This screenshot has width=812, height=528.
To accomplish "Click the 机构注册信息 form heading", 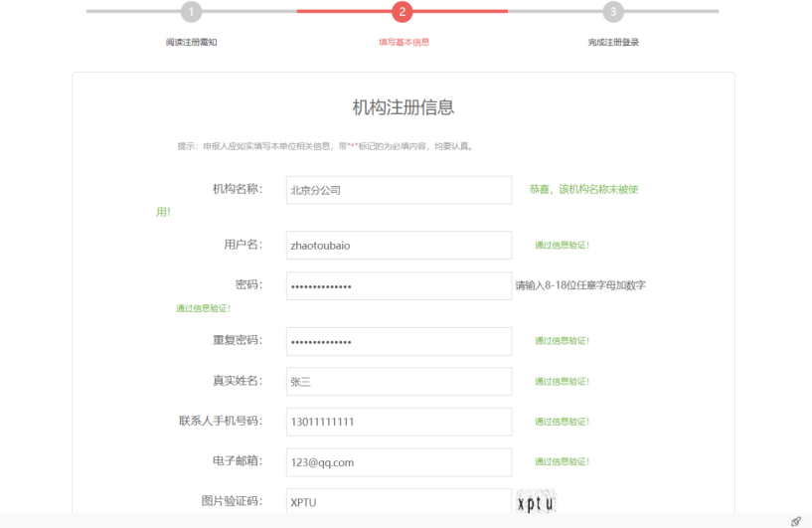I will tap(404, 107).
